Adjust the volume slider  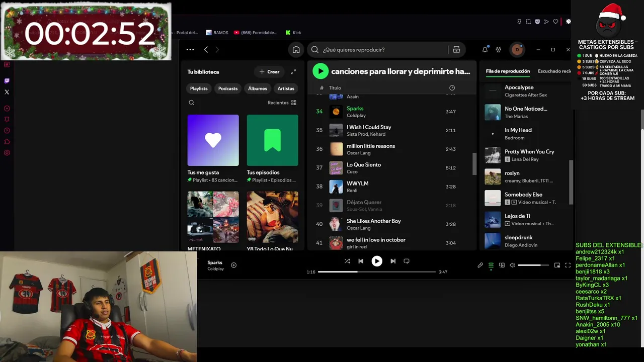[533, 265]
